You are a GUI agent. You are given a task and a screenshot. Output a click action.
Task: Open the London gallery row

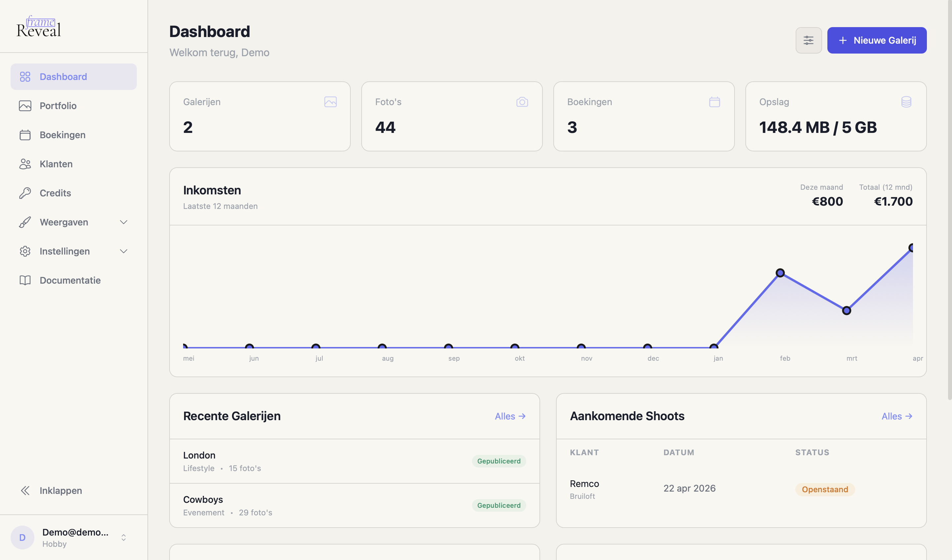point(354,461)
